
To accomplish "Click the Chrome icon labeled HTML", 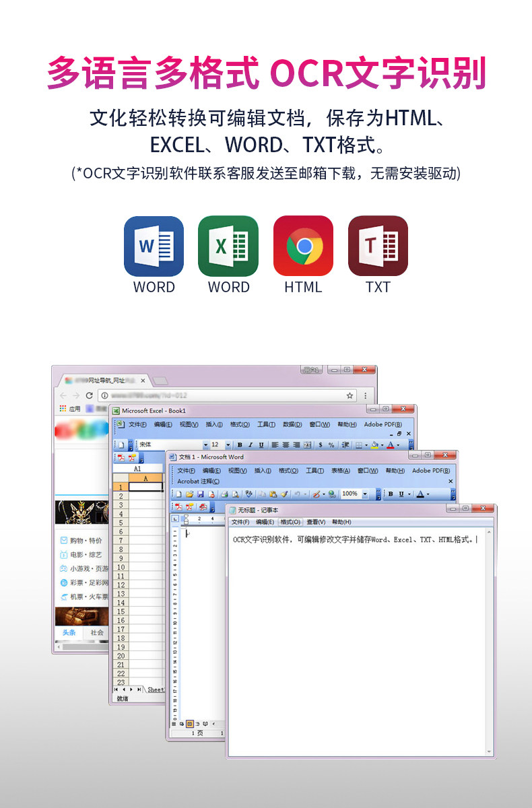I will pos(303,246).
